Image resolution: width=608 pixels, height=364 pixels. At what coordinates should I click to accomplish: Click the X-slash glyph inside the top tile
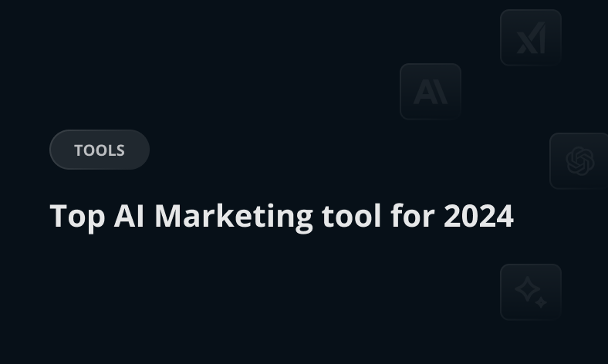531,39
